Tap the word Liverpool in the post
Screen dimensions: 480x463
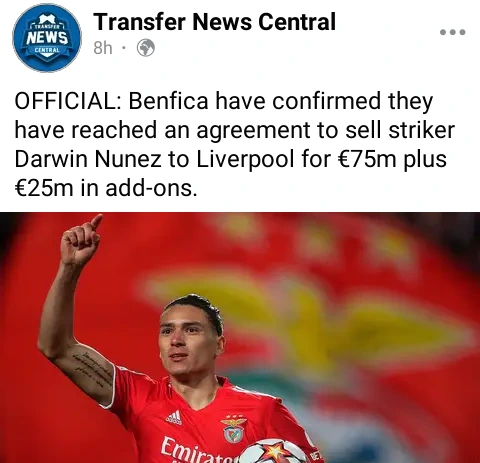[245, 159]
